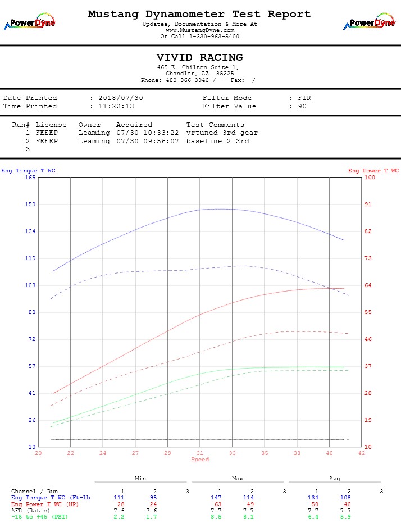Click the max torque value 147
Viewport: 401px width, 532px height.
[216, 498]
